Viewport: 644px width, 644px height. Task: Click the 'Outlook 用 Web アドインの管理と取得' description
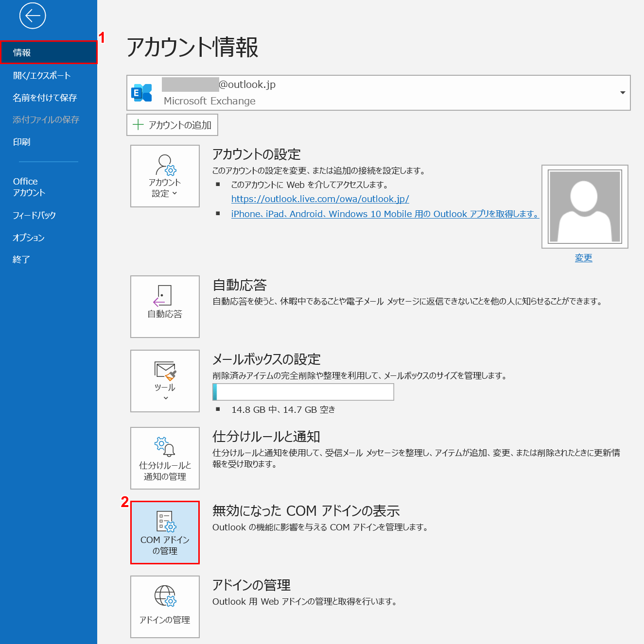point(305,601)
